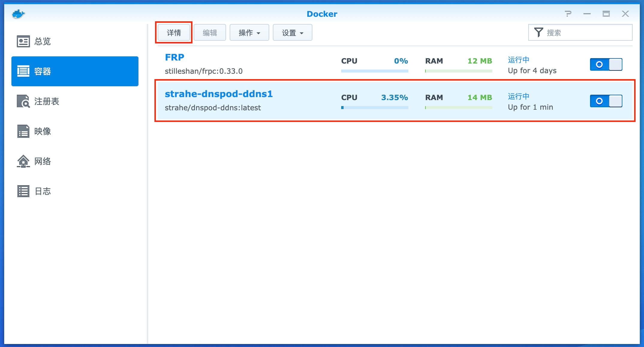
Task: Switch off strahe-dnspod-ddns1 container
Action: pos(606,101)
